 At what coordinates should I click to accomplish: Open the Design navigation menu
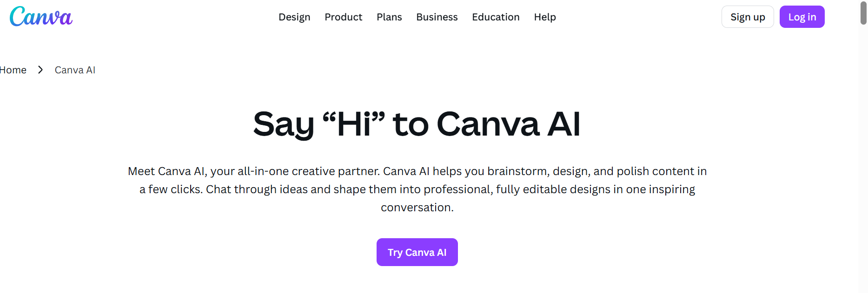coord(294,17)
